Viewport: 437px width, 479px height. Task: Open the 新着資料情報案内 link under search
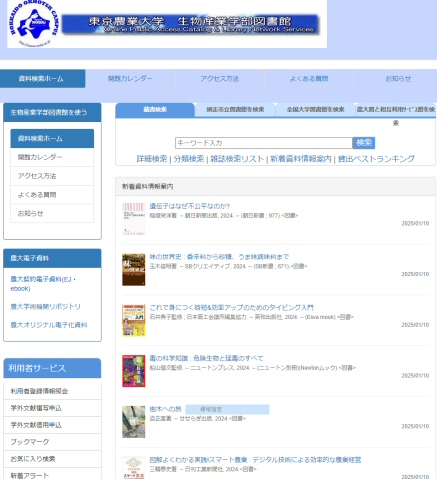click(301, 159)
